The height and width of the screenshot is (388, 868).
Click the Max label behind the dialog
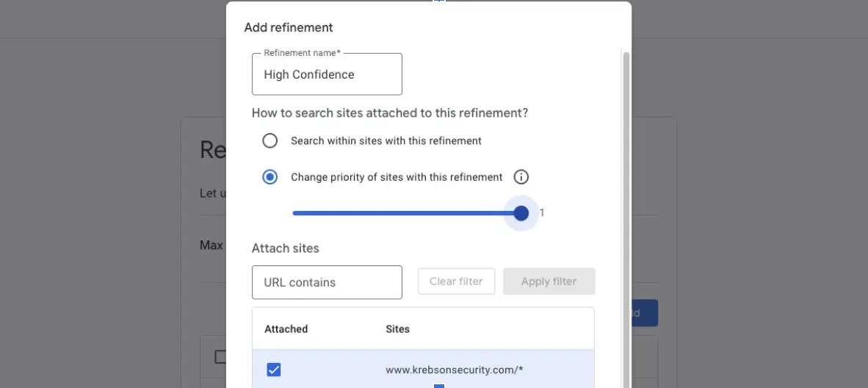(211, 245)
